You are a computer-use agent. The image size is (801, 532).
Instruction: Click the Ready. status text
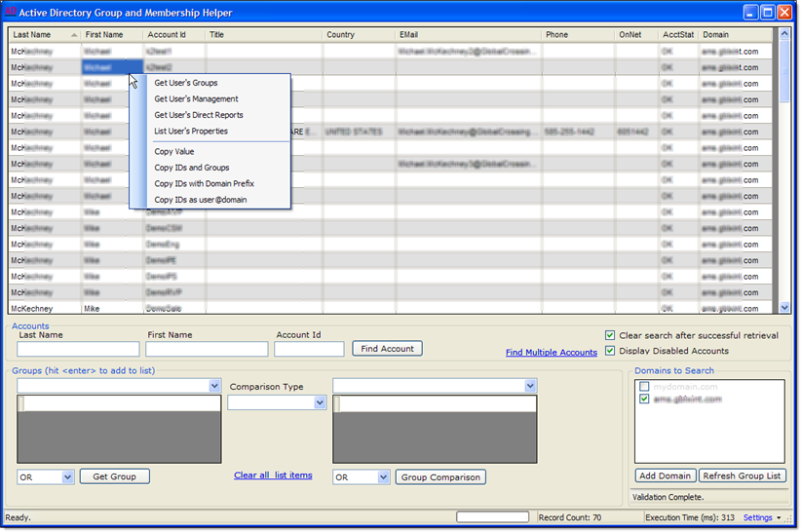[18, 517]
